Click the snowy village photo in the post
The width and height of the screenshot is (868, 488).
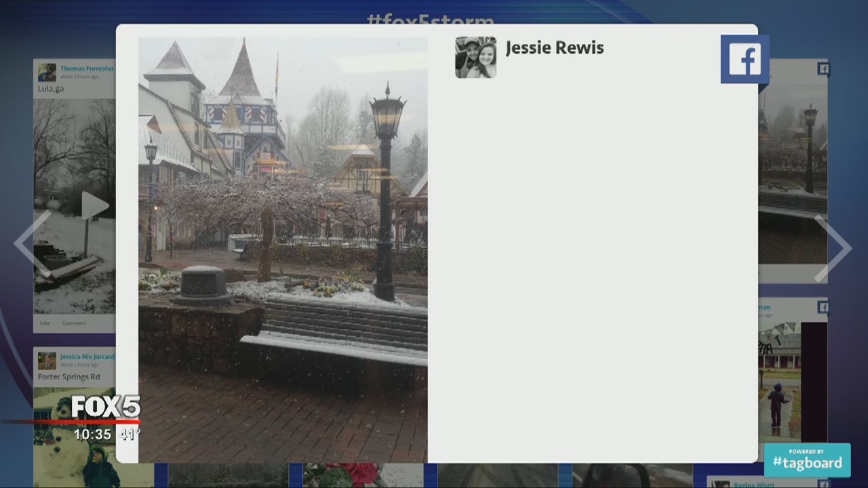(283, 249)
